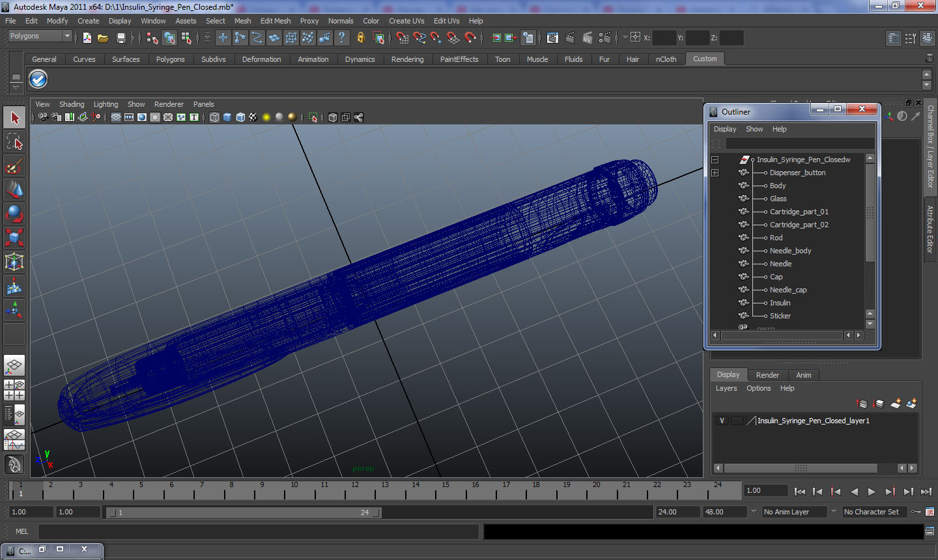Screen dimensions: 938x560
Task: Click the Outliner search filter field
Action: (x=800, y=143)
